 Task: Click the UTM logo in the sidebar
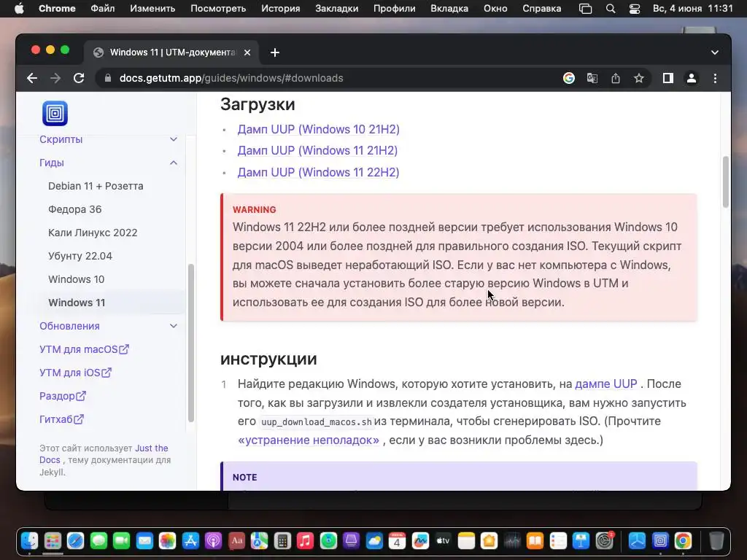(x=55, y=113)
